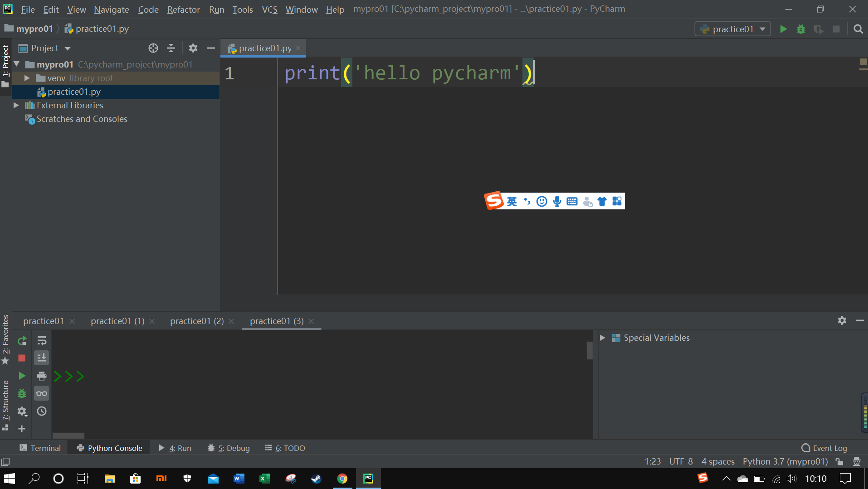Run with coverage icon in toolbar
This screenshot has width=868, height=489.
click(819, 29)
